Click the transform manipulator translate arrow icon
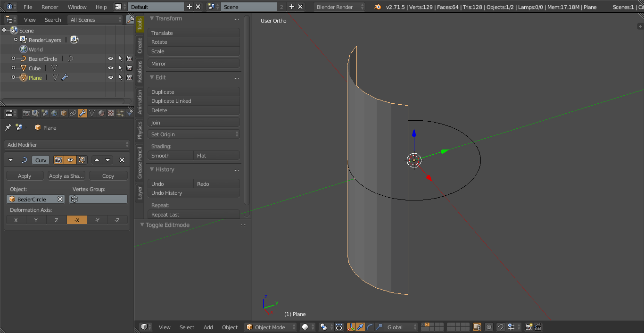Image resolution: width=644 pixels, height=333 pixels. point(360,327)
